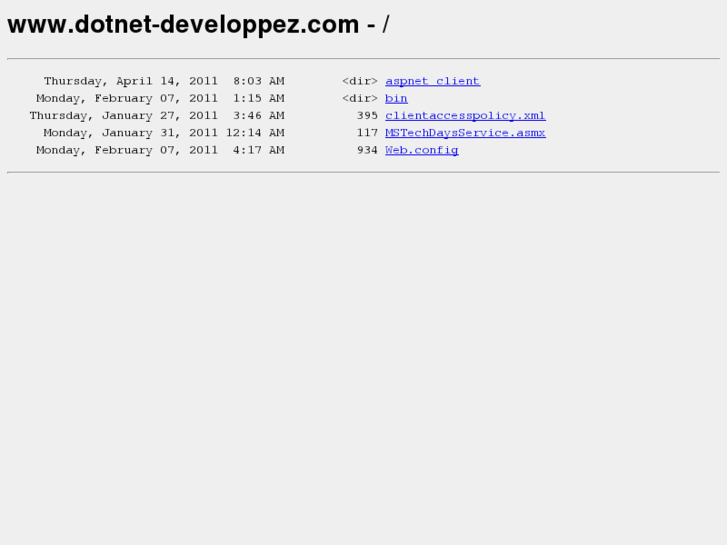Viewport: 727px width, 545px height.
Task: Click the file size 395
Action: tap(367, 116)
